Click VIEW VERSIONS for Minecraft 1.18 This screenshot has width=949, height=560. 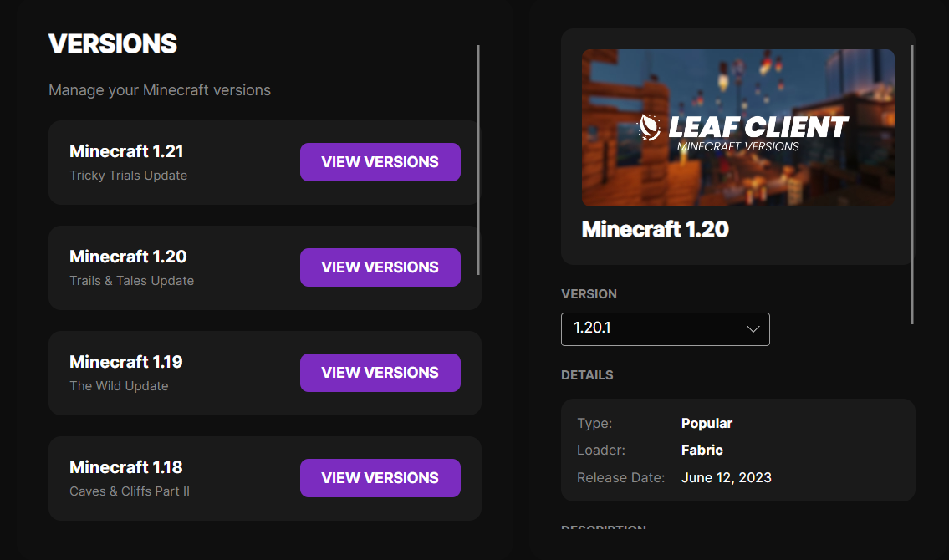click(380, 477)
